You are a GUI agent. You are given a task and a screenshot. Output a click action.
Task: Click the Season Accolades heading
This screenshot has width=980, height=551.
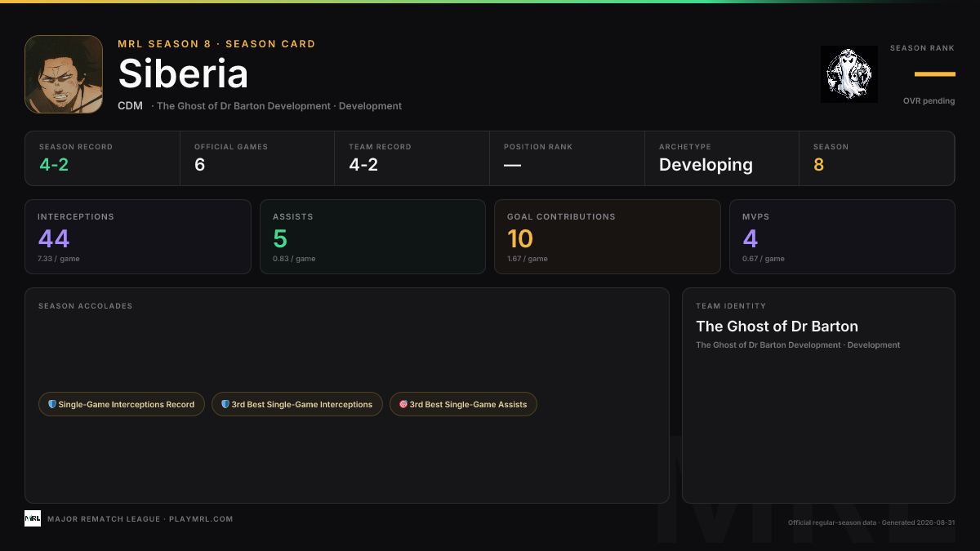coord(85,306)
